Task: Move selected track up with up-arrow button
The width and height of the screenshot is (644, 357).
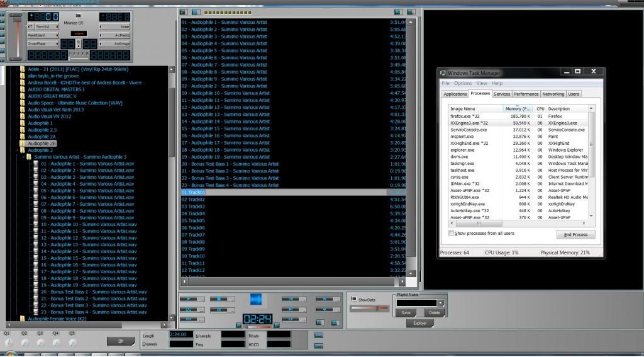Action: (x=328, y=299)
